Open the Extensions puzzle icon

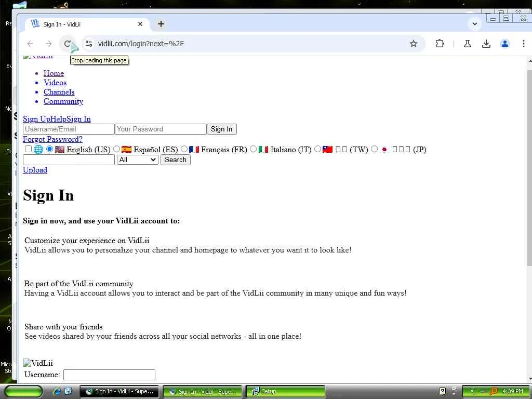tap(440, 44)
